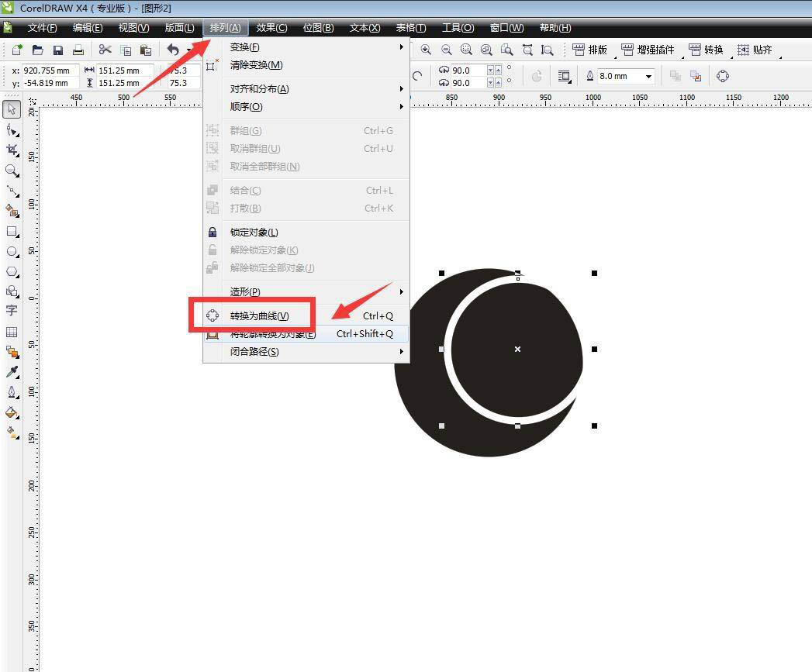Open the 贴齐 snap dropdown
The image size is (812, 672).
point(779,56)
